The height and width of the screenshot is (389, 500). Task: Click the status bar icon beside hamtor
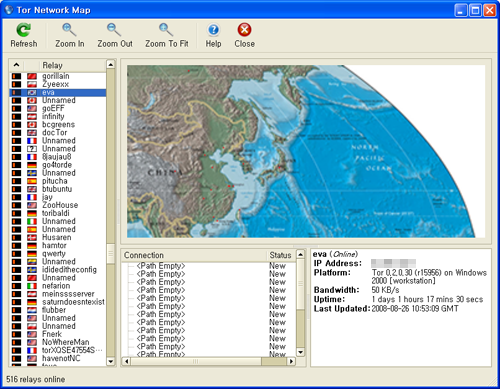16,246
